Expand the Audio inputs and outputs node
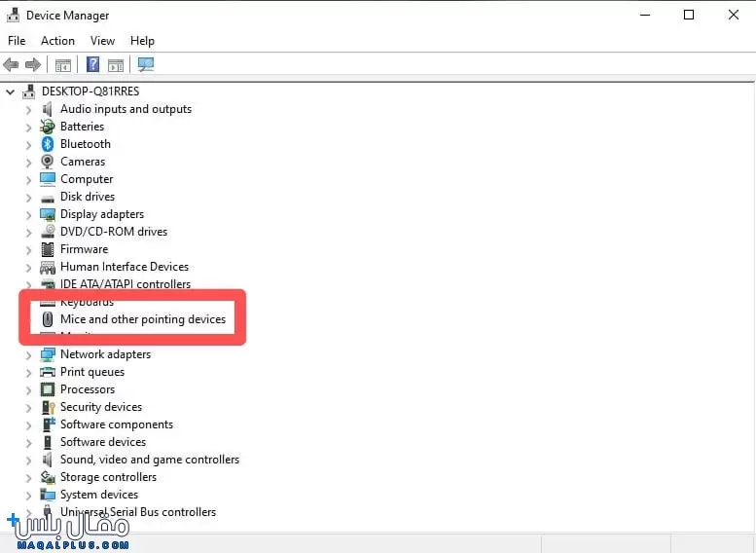 (x=28, y=110)
